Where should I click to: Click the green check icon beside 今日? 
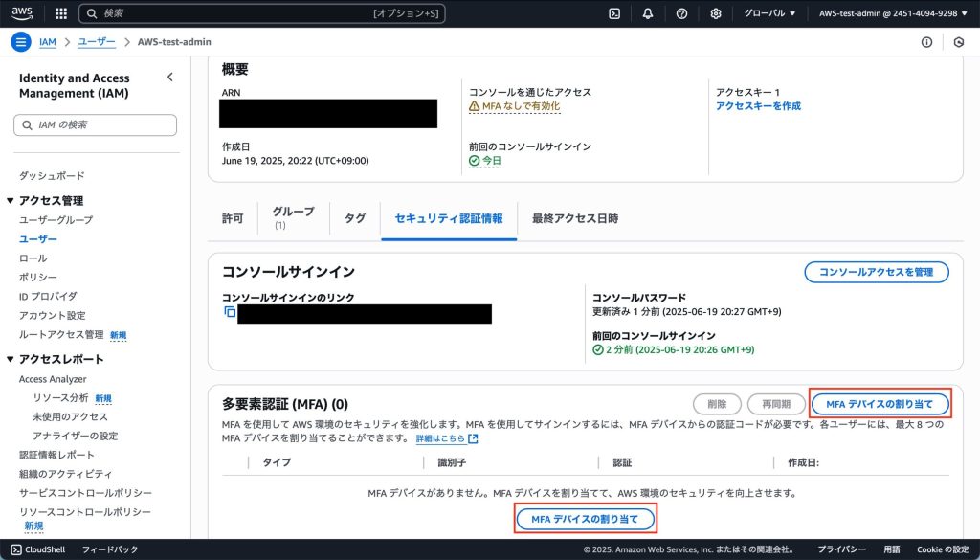tap(475, 161)
